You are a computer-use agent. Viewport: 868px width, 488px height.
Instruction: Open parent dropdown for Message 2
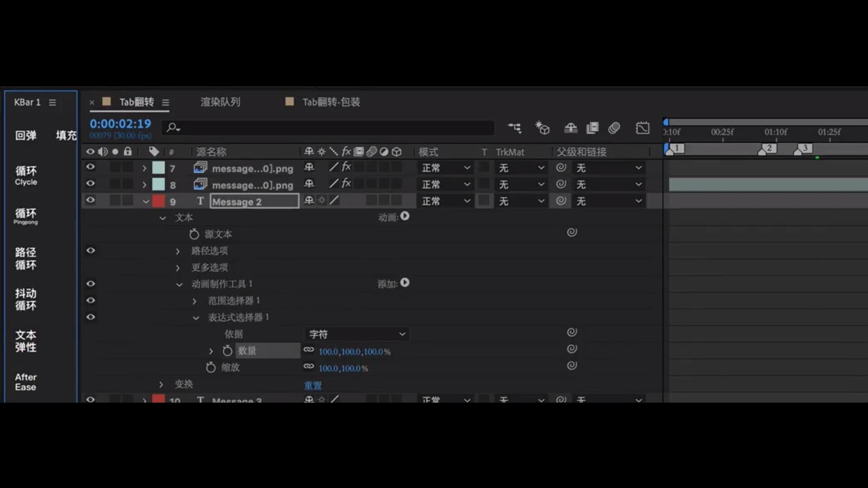tap(609, 201)
